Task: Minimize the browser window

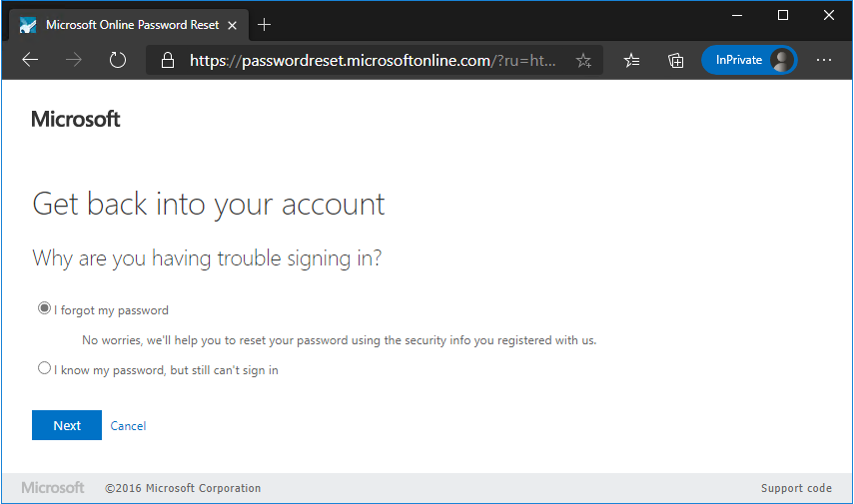Action: click(x=737, y=15)
